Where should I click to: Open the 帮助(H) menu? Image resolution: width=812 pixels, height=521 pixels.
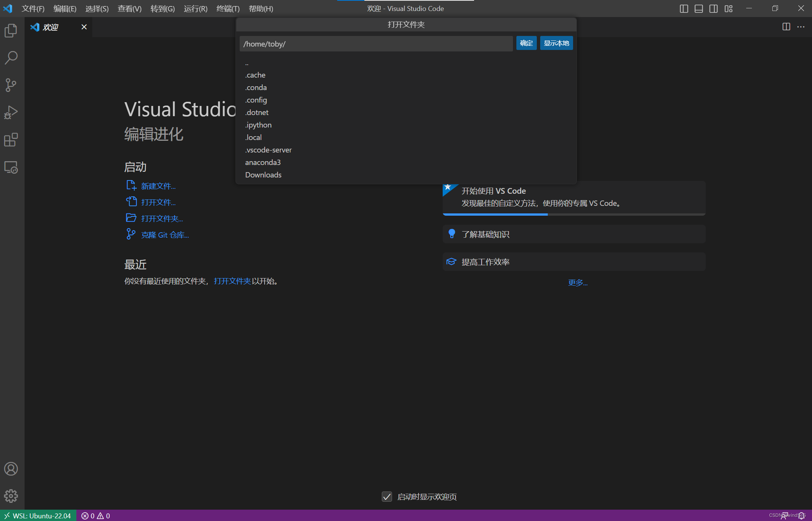(261, 8)
